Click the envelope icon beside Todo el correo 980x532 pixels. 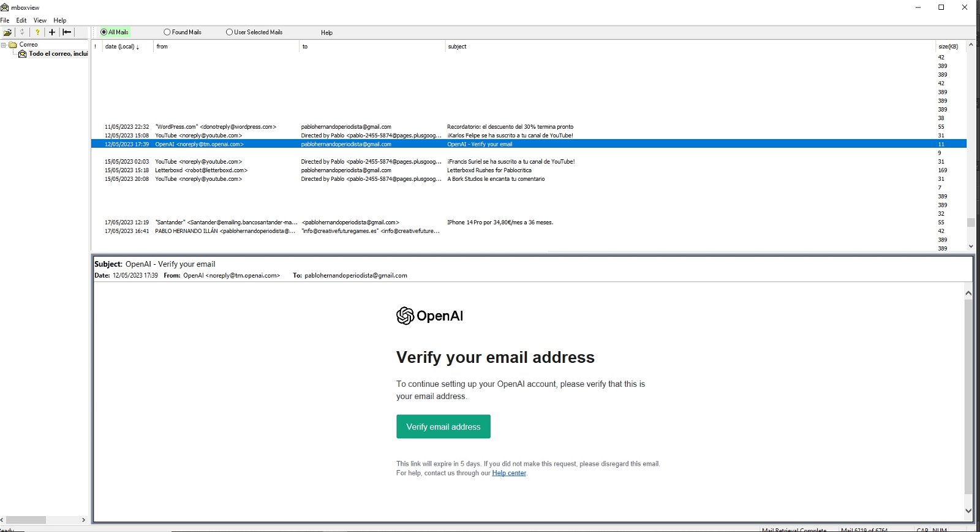[x=23, y=54]
